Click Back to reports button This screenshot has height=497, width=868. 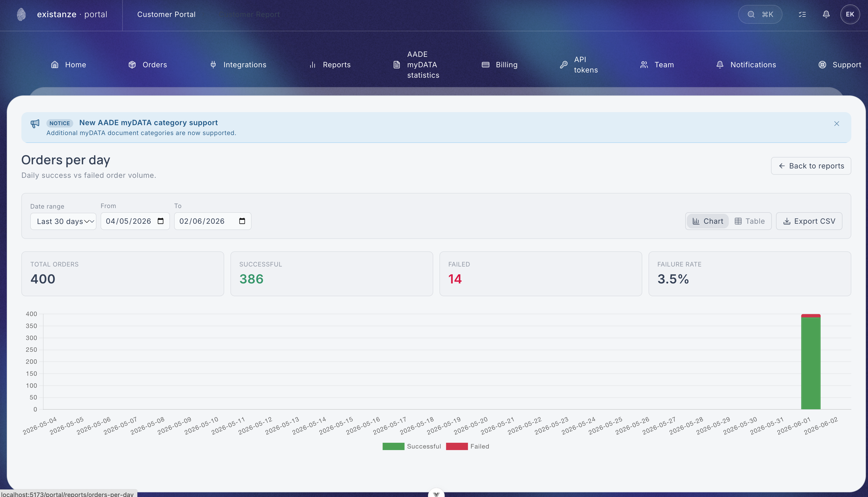tap(811, 166)
